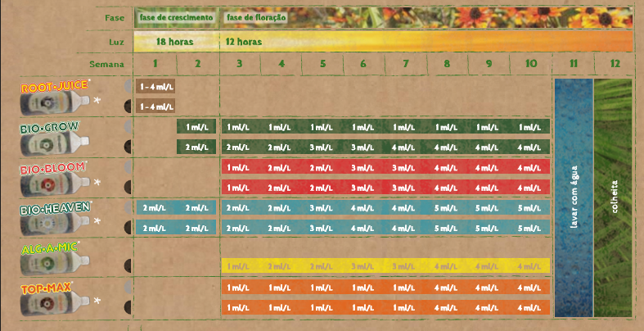Click the week 10 column header

(x=531, y=64)
